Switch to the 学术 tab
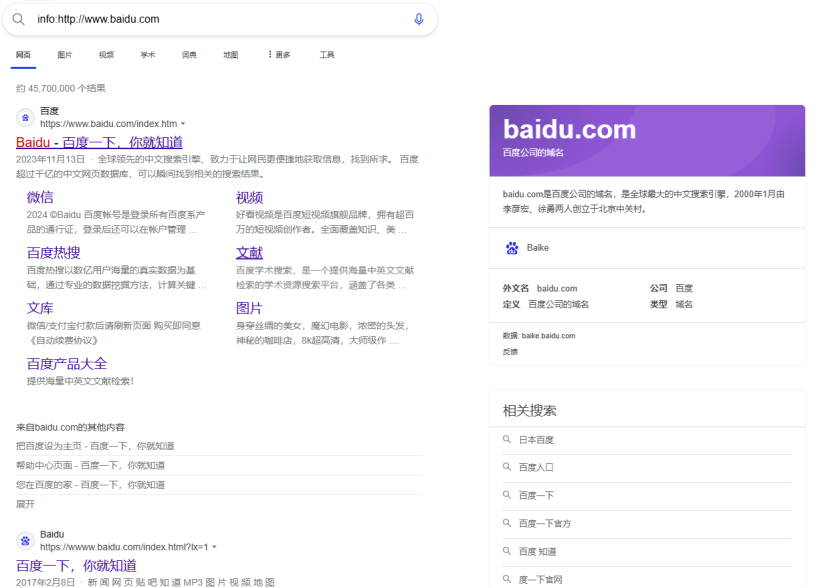831x588 pixels. [148, 55]
